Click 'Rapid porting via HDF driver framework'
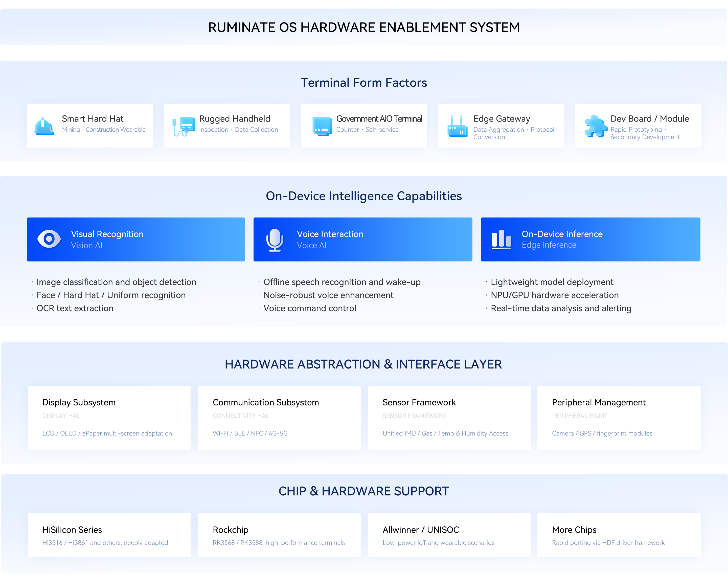 coord(608,543)
